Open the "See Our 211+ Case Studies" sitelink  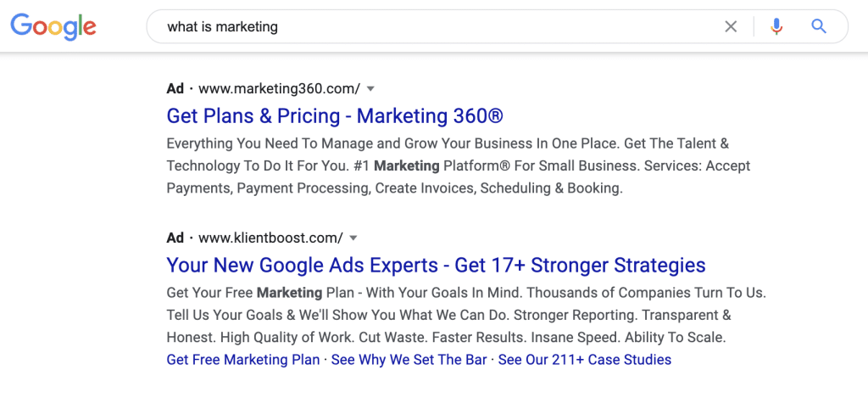584,360
